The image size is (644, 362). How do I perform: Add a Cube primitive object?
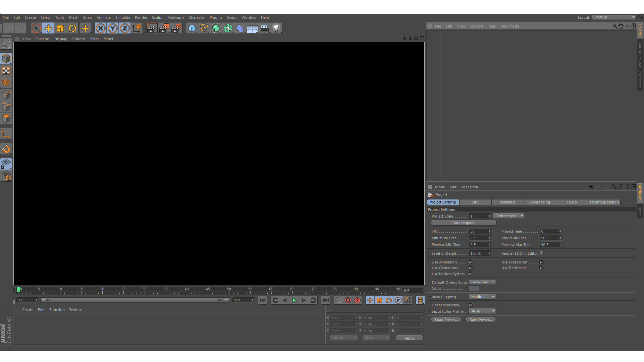click(x=192, y=28)
